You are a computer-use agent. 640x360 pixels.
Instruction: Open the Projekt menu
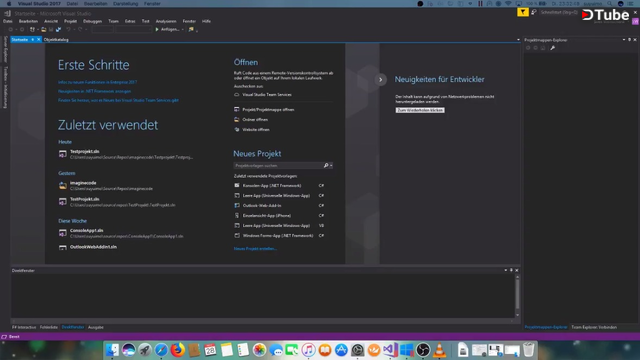tap(71, 21)
